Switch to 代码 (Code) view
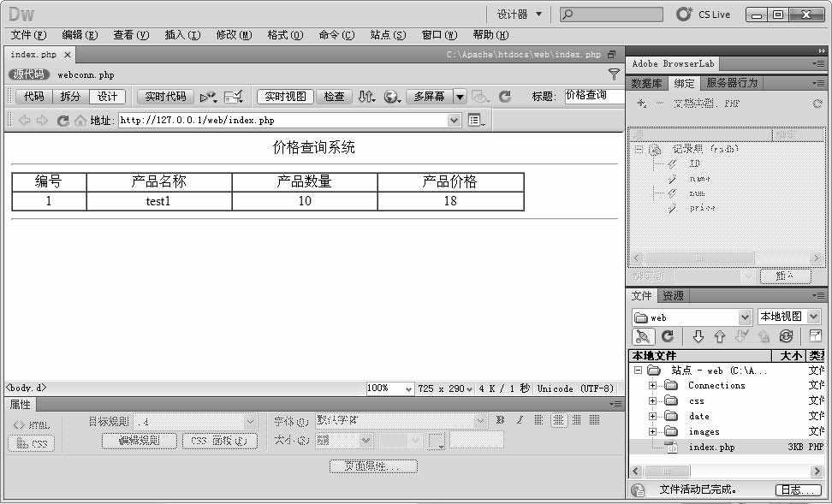 coord(34,97)
